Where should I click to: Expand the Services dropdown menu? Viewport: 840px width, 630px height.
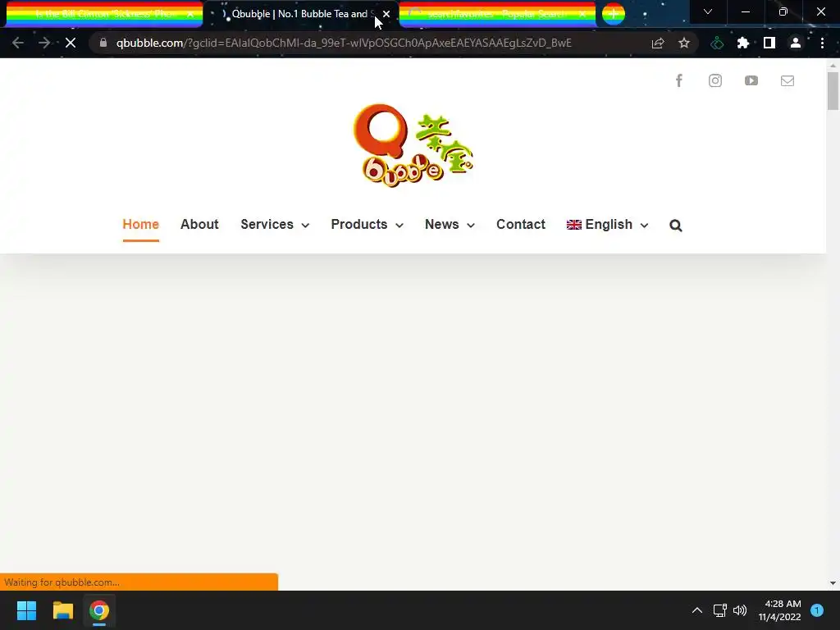pos(275,225)
